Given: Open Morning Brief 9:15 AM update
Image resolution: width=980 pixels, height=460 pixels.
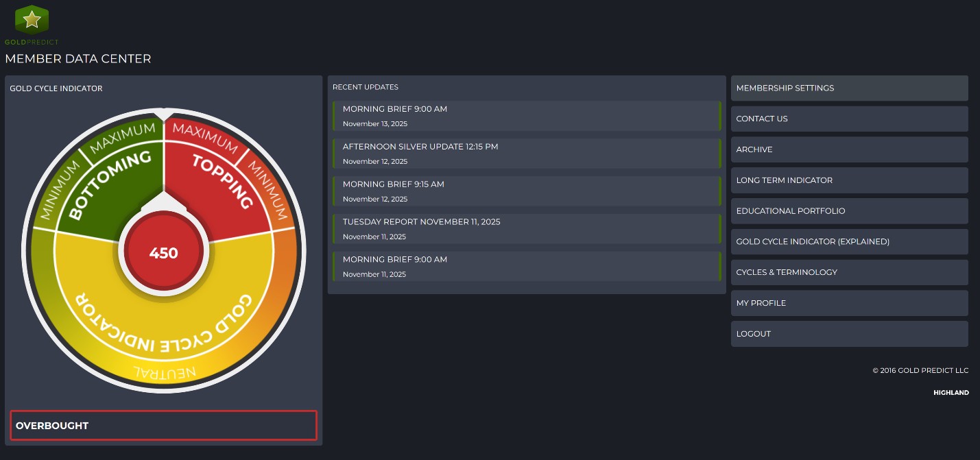Looking at the screenshot, I should (x=527, y=191).
